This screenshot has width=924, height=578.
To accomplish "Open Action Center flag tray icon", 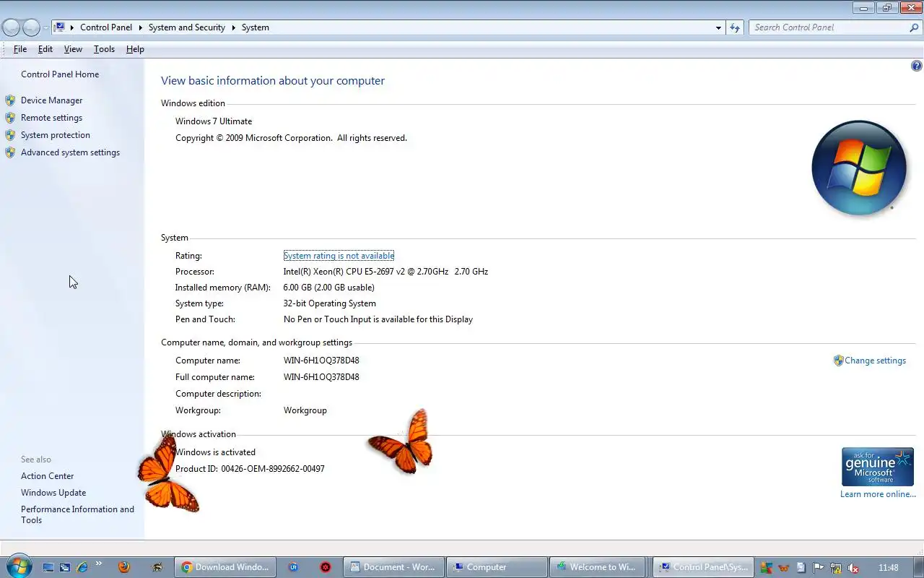I will point(819,568).
